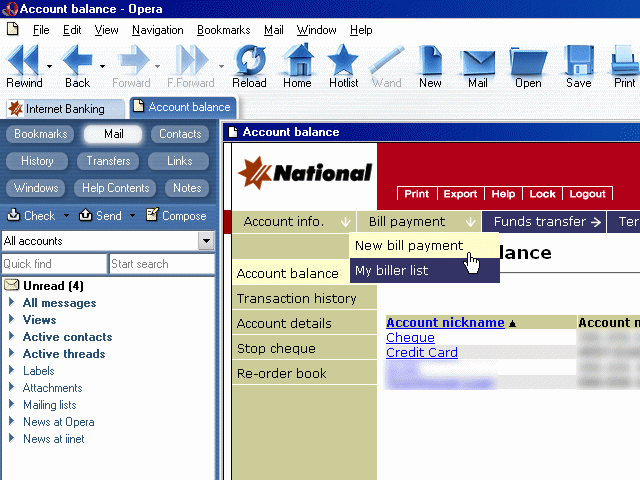Viewport: 640px width, 480px height.
Task: Open the Edit menu
Action: coord(72,30)
